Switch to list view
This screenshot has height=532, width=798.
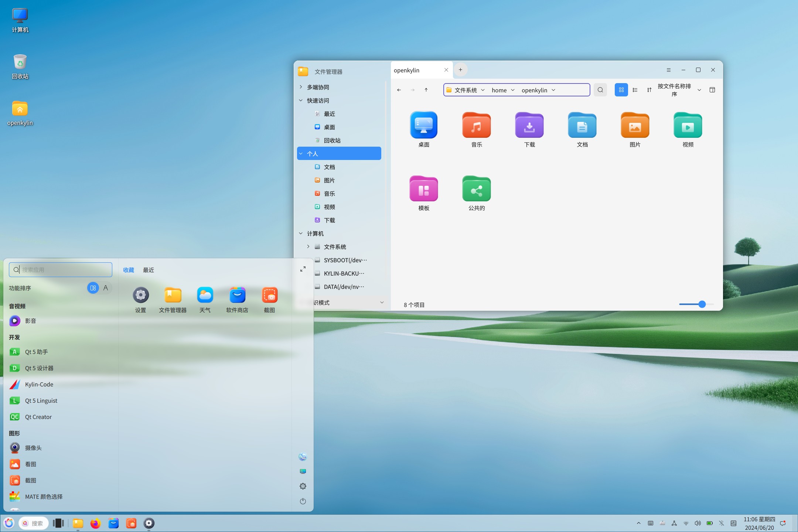point(635,90)
